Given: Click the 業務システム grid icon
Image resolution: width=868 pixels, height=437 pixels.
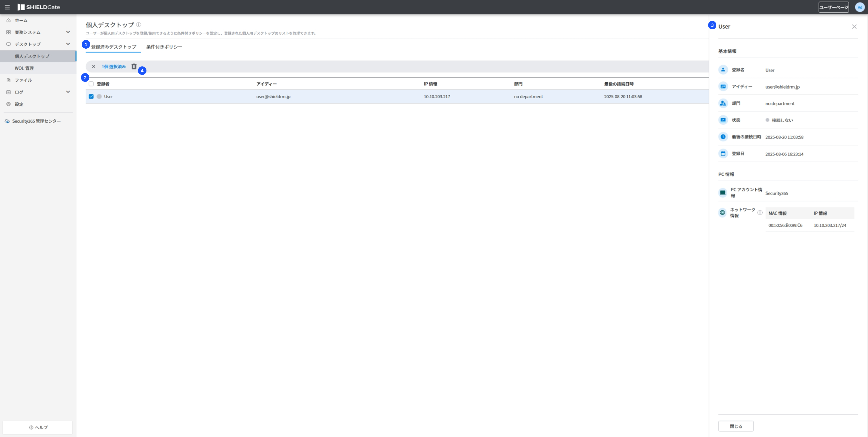Looking at the screenshot, I should (x=9, y=32).
